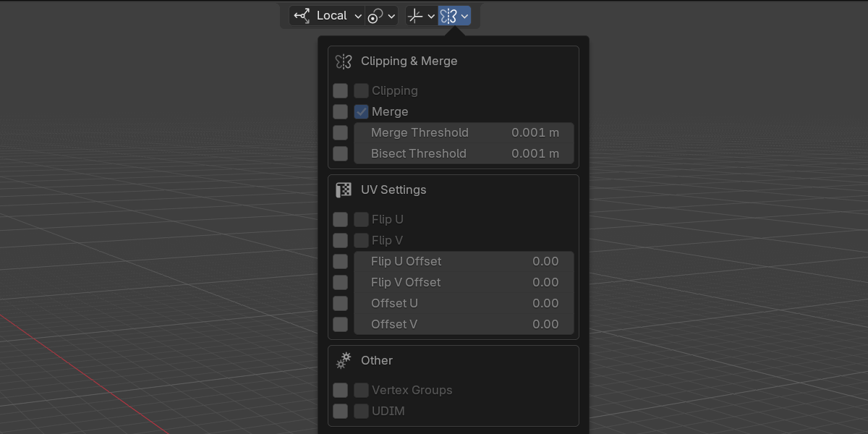Toggle the gray square preceding the Flip U checkbox
The width and height of the screenshot is (868, 434).
point(341,220)
